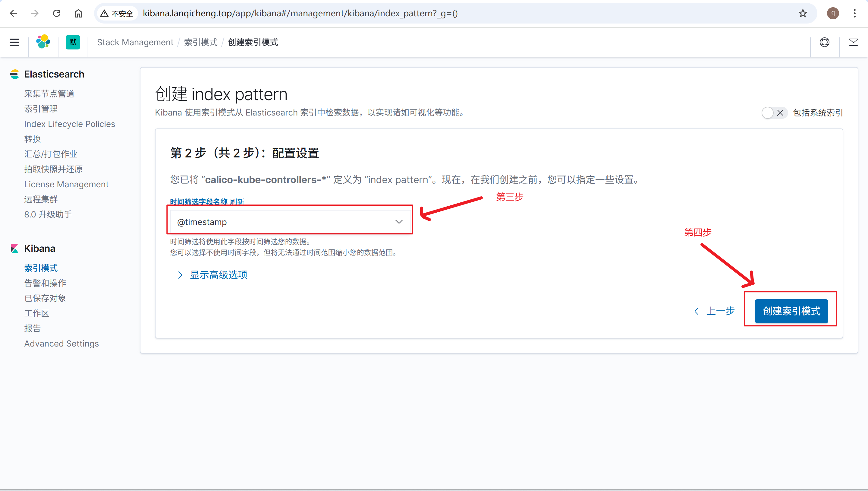View the 不安全 site security info
Screen dimensions: 868x491
(117, 14)
